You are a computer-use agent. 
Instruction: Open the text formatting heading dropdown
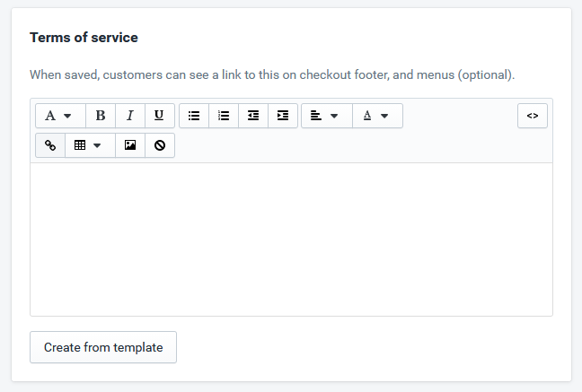click(60, 116)
